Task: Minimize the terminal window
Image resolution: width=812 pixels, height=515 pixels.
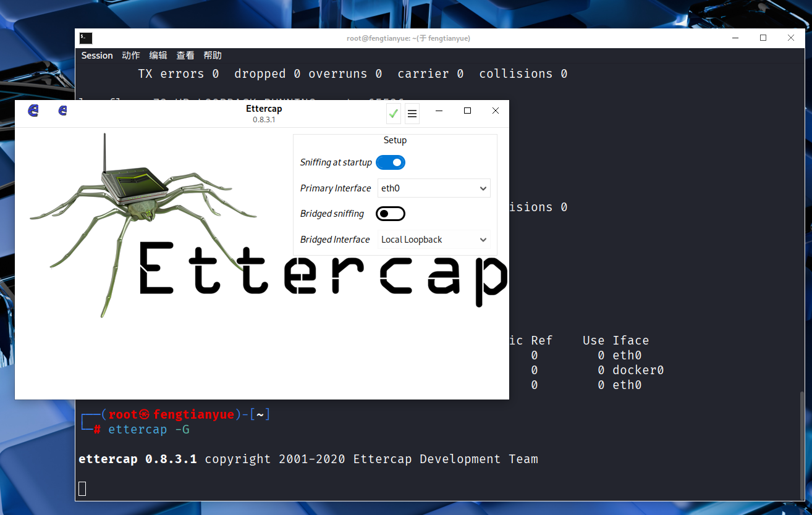Action: click(x=735, y=38)
